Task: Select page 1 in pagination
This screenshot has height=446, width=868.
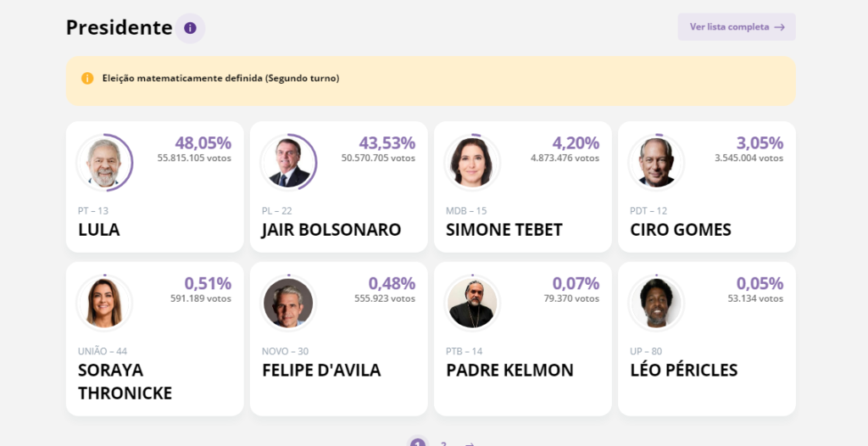Action: pos(417,443)
